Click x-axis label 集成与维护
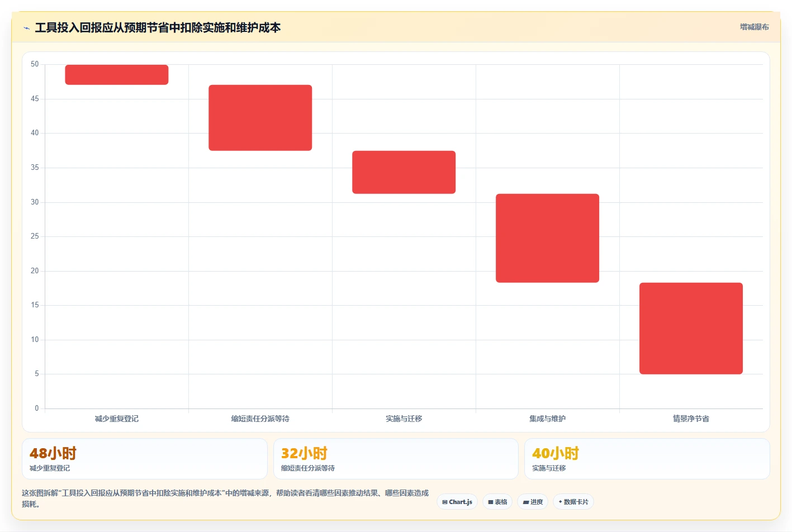Viewport: 792px width, 532px height. 548,419
